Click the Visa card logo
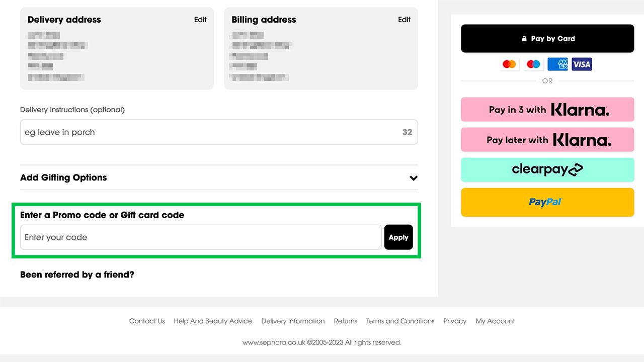 click(582, 64)
